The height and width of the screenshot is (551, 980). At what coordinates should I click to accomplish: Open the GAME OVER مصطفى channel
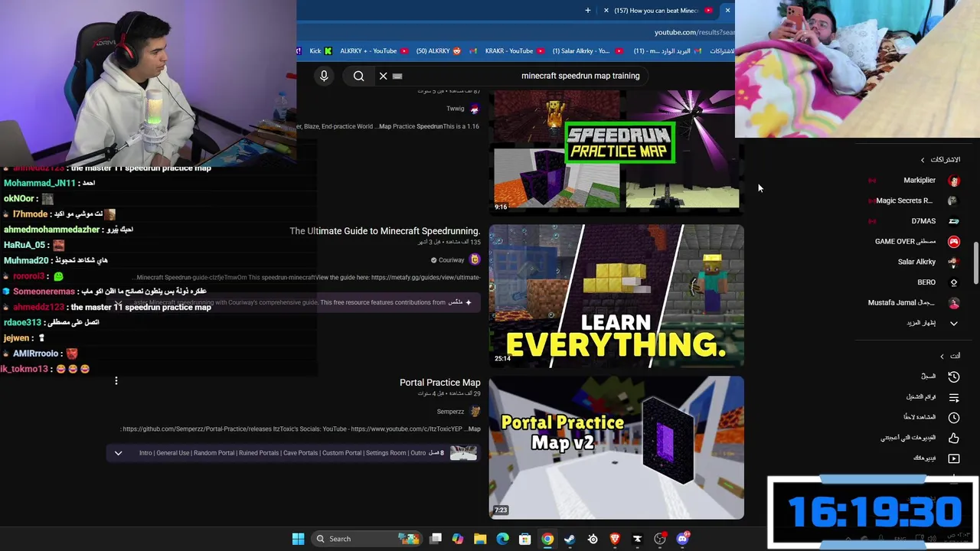click(x=906, y=241)
